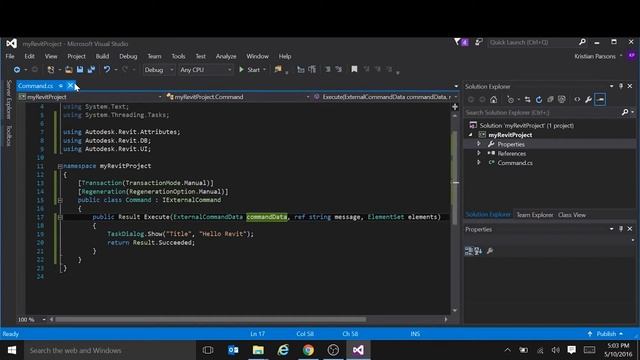The image size is (640, 360).
Task: Comment out the selected lines via the toolbar icon
Action: tap(327, 69)
